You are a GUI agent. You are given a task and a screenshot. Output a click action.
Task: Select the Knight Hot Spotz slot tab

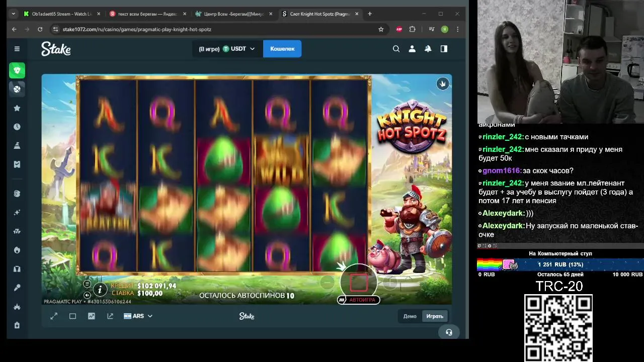320,14
